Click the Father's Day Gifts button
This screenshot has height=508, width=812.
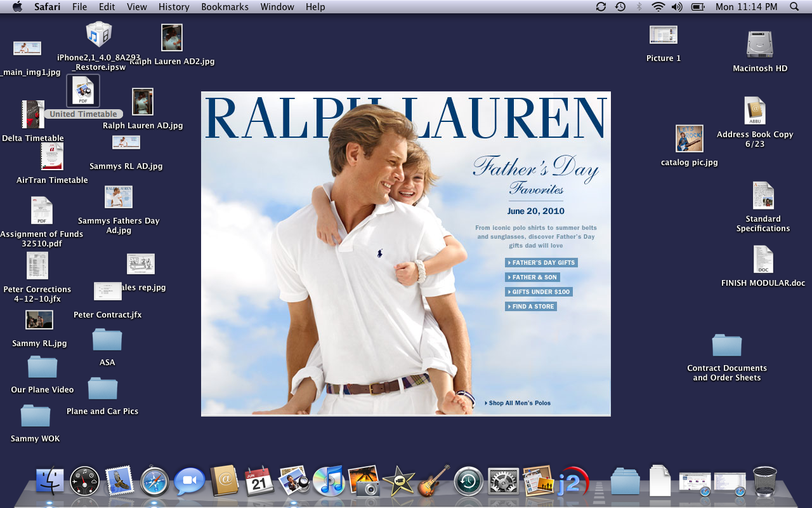pos(541,263)
